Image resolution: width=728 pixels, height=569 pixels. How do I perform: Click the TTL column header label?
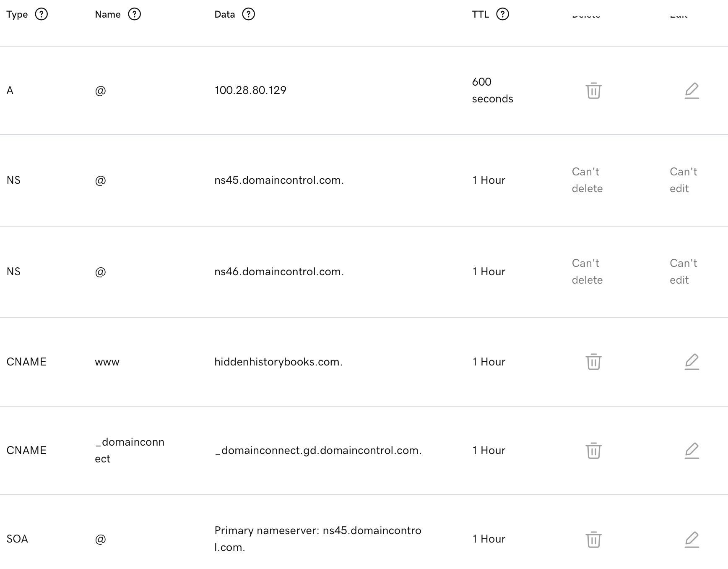point(480,14)
